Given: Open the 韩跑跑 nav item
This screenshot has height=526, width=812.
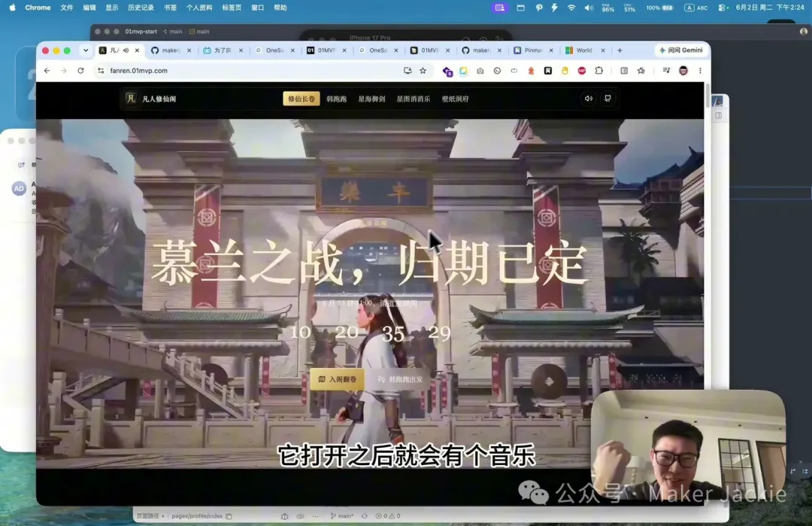Looking at the screenshot, I should [337, 99].
